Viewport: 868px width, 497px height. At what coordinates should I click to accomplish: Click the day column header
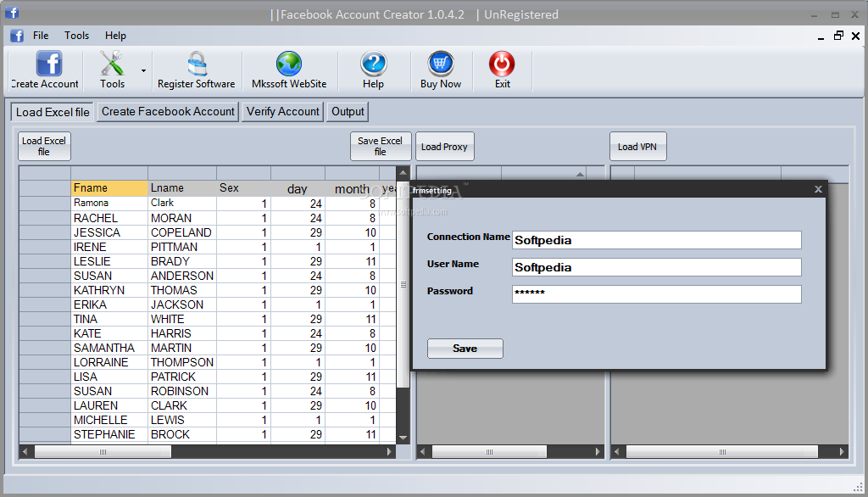point(298,188)
